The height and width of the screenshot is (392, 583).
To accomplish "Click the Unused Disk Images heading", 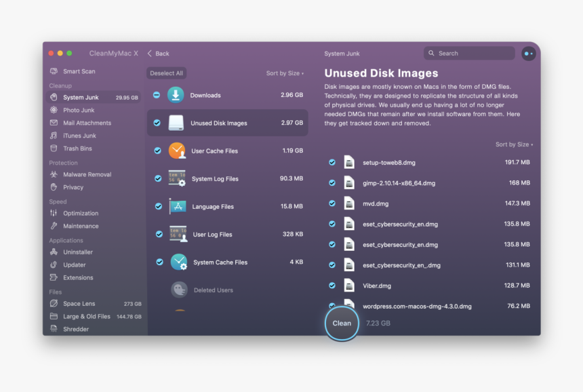I will (381, 73).
